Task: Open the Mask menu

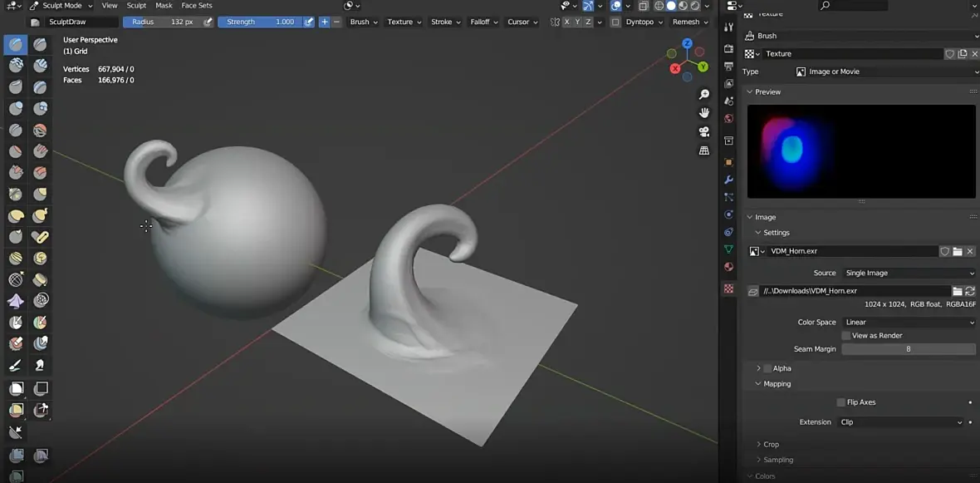Action: tap(164, 6)
